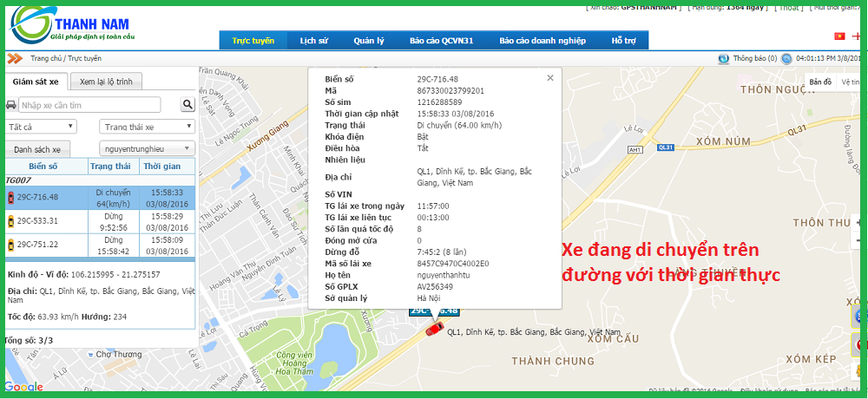Image resolution: width=868 pixels, height=399 pixels.
Task: Click the Danh sách xe button
Action: (x=37, y=149)
